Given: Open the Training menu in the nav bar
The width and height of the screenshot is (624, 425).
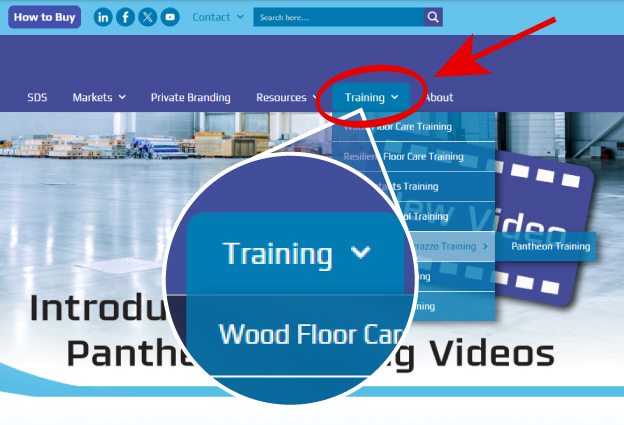Looking at the screenshot, I should [x=371, y=97].
